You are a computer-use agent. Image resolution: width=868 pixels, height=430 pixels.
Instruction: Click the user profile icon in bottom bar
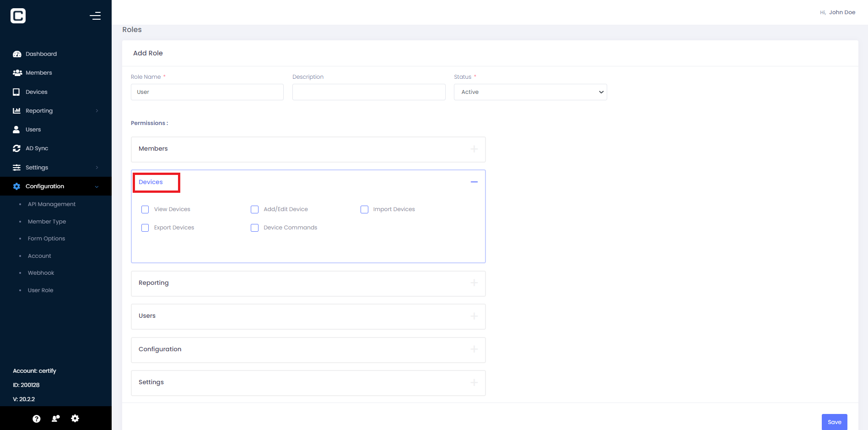coord(56,419)
